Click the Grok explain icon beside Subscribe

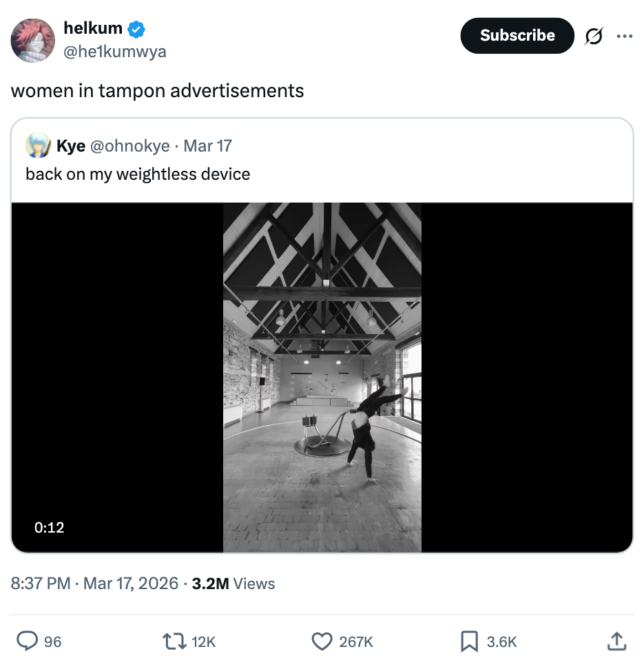[x=593, y=36]
